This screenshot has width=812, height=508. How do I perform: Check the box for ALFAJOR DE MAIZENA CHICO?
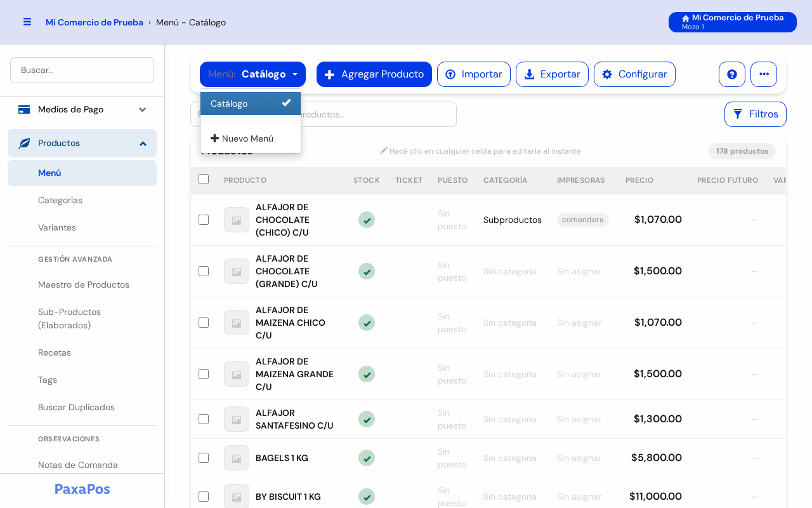[x=204, y=323]
